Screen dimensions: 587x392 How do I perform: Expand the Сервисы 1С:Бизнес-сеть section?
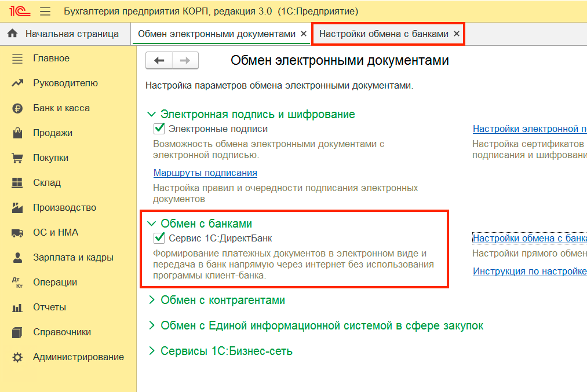pos(152,351)
